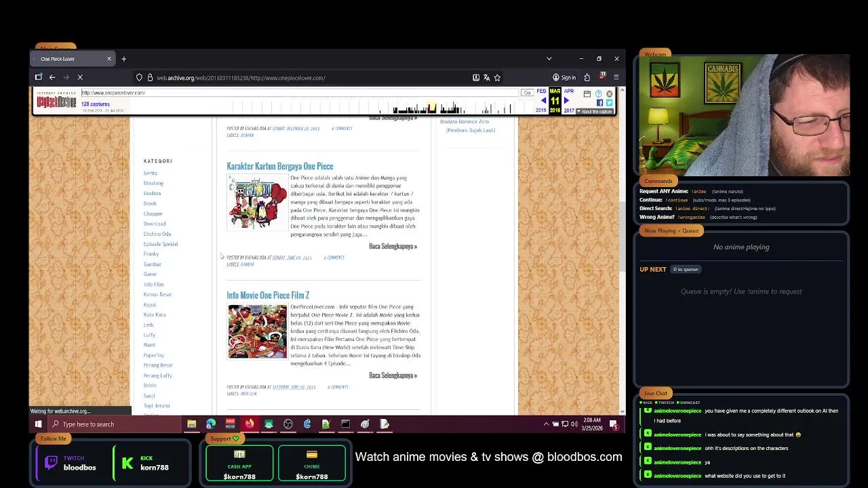The height and width of the screenshot is (488, 868).
Task: Close the Wayback toolbar with its X
Action: (x=609, y=94)
